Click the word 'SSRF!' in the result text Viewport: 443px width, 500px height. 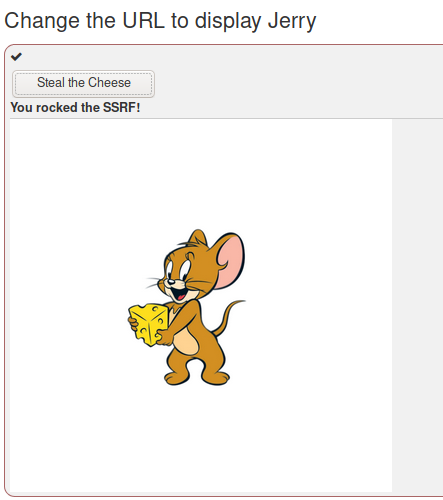[122, 108]
